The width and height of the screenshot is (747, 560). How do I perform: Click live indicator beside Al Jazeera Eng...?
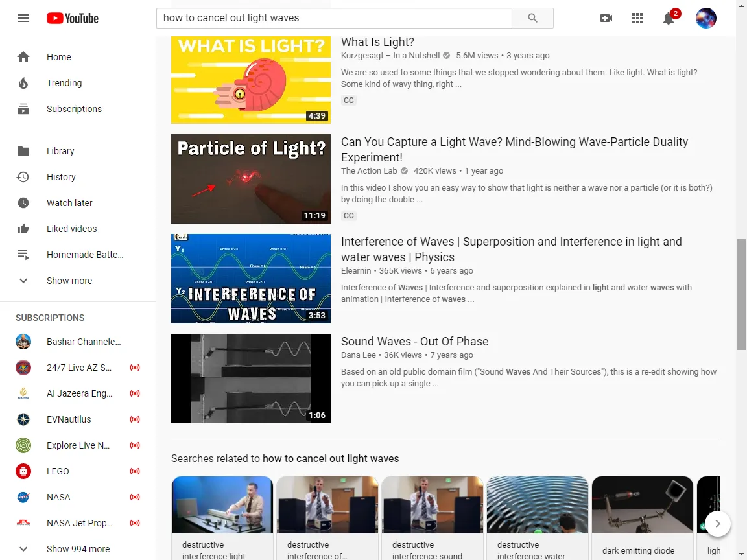coord(135,393)
